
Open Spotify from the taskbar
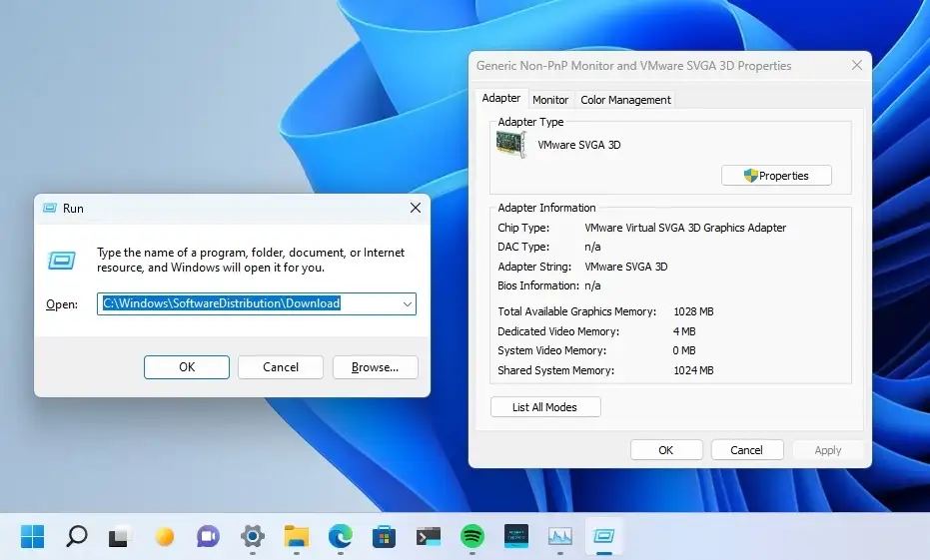pyautogui.click(x=472, y=537)
